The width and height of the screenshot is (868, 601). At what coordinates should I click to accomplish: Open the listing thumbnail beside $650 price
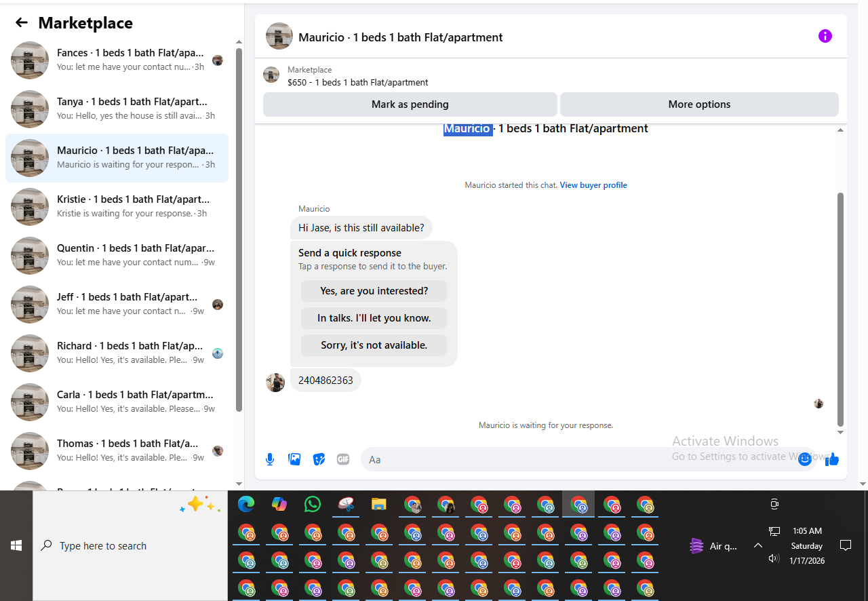pyautogui.click(x=271, y=75)
